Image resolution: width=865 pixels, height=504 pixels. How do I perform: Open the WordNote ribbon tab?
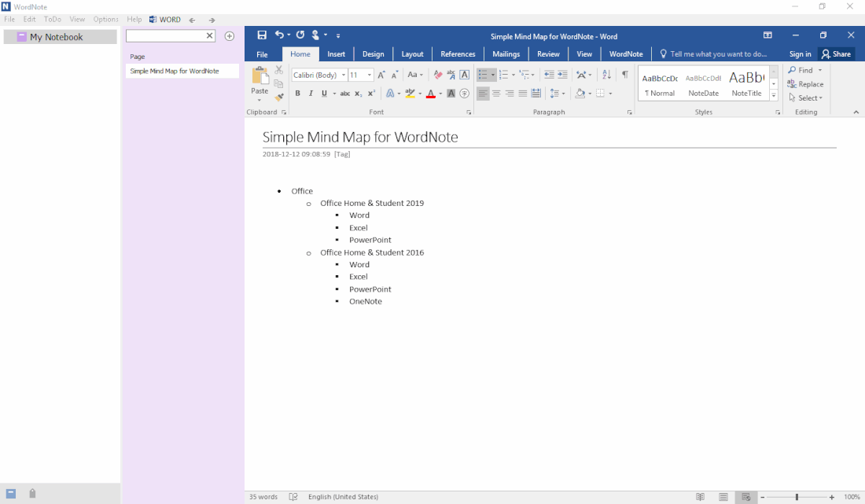point(626,54)
